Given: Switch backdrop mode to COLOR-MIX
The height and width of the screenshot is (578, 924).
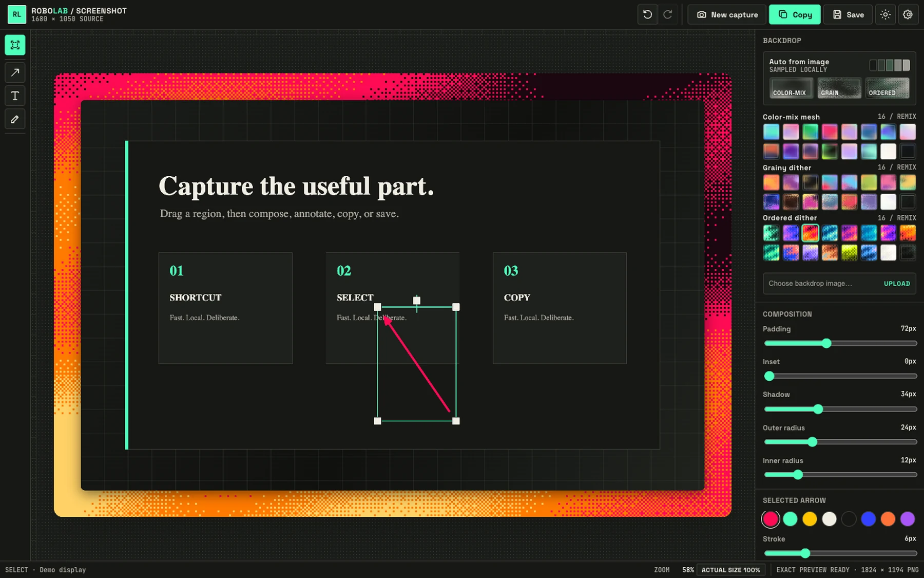Looking at the screenshot, I should pos(791,88).
